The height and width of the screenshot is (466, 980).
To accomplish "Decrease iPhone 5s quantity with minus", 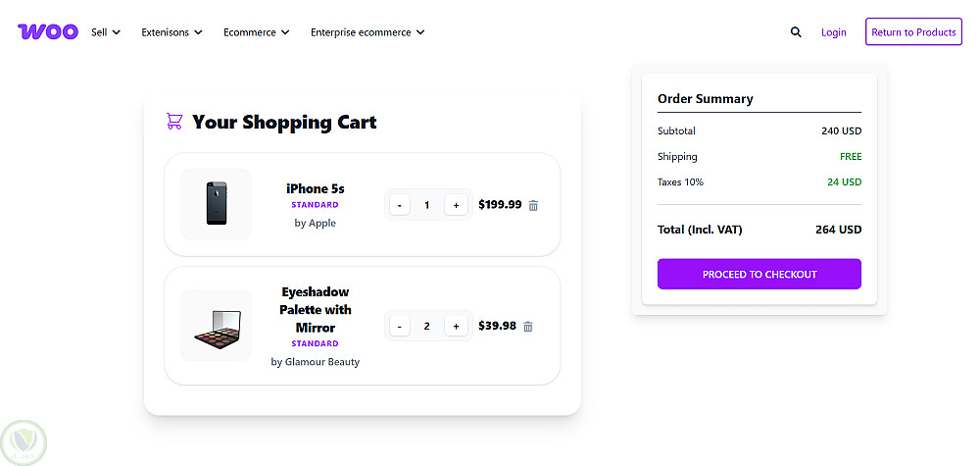I will [399, 205].
